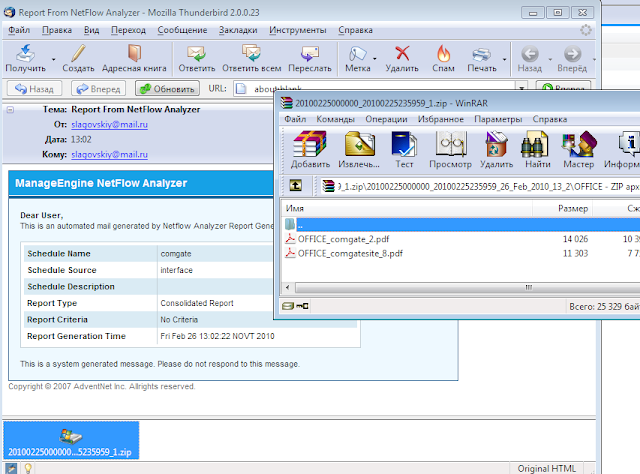Click the WinRAR horizontal scrollbar
This screenshot has width=640, height=474.
click(467, 287)
